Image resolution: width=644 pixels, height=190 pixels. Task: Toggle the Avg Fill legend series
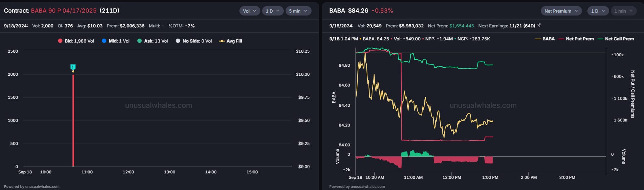tap(230, 41)
